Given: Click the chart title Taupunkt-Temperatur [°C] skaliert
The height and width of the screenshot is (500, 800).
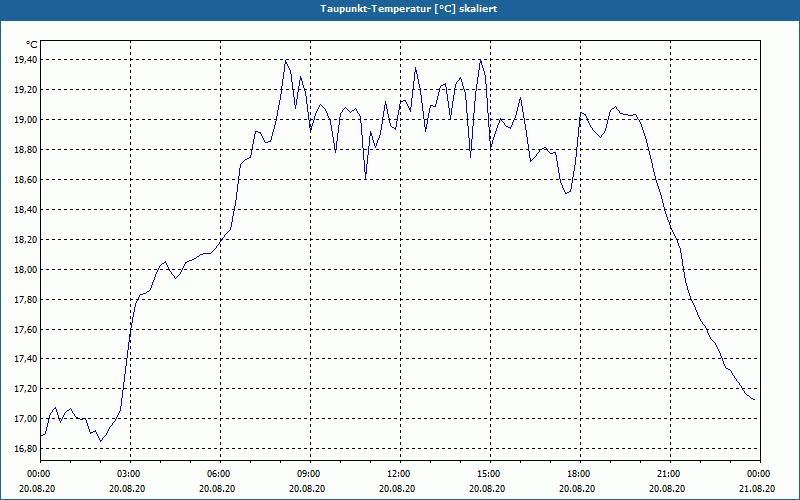Looking at the screenshot, I should pyautogui.click(x=409, y=9).
